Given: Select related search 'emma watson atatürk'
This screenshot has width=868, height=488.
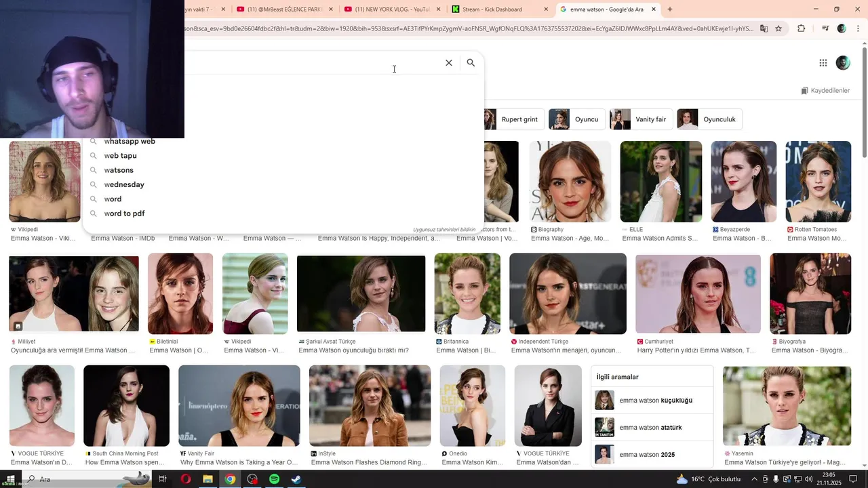Looking at the screenshot, I should click(x=652, y=428).
